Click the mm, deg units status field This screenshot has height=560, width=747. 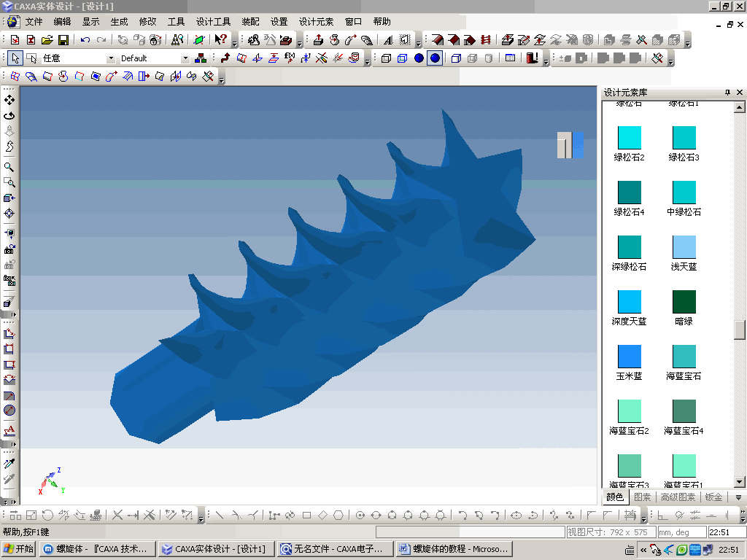[x=681, y=532]
